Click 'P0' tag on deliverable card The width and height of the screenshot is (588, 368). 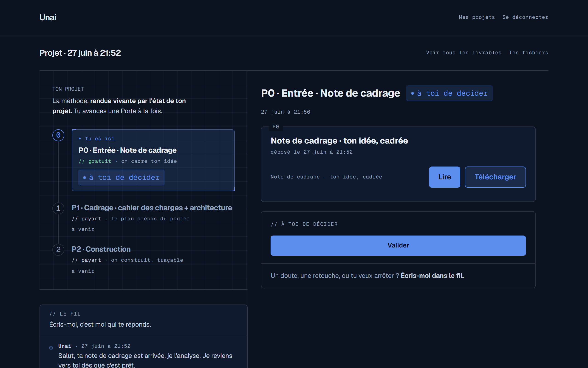[276, 126]
